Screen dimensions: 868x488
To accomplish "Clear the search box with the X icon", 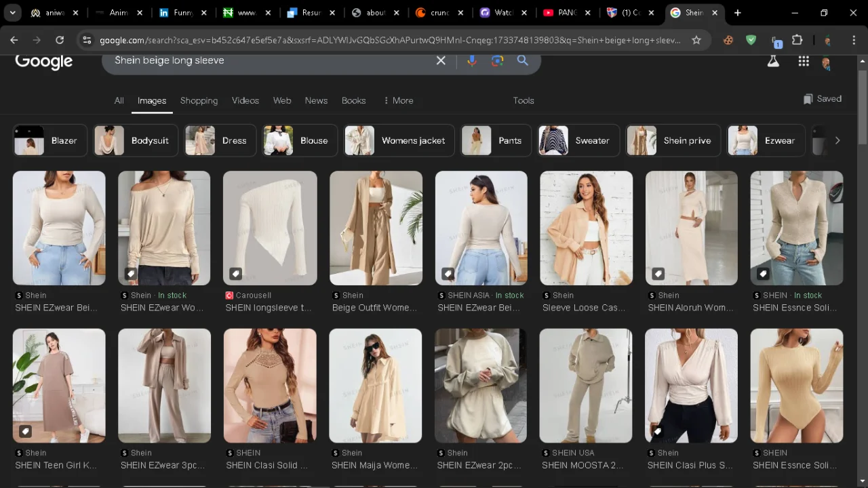I will coord(441,60).
